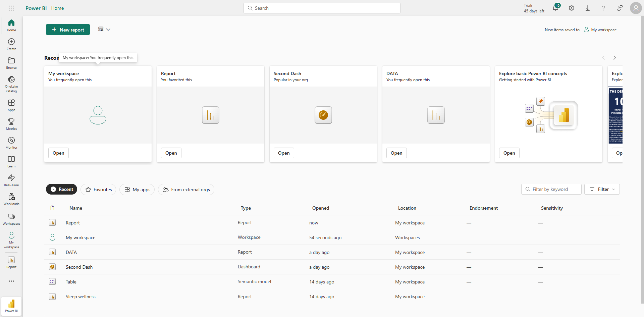Open the Table semantic model row
644x317 pixels.
click(x=332, y=282)
